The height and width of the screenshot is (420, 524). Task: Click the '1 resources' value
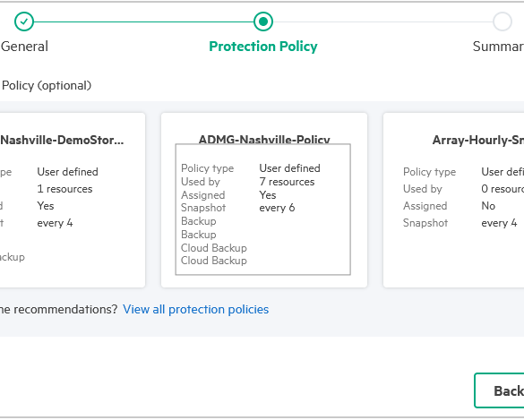click(64, 189)
